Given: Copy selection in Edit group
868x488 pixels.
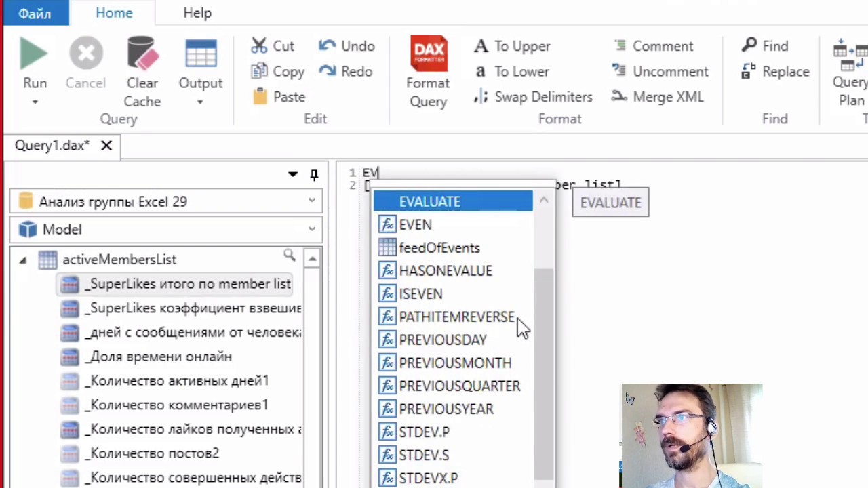Looking at the screenshot, I should 277,71.
